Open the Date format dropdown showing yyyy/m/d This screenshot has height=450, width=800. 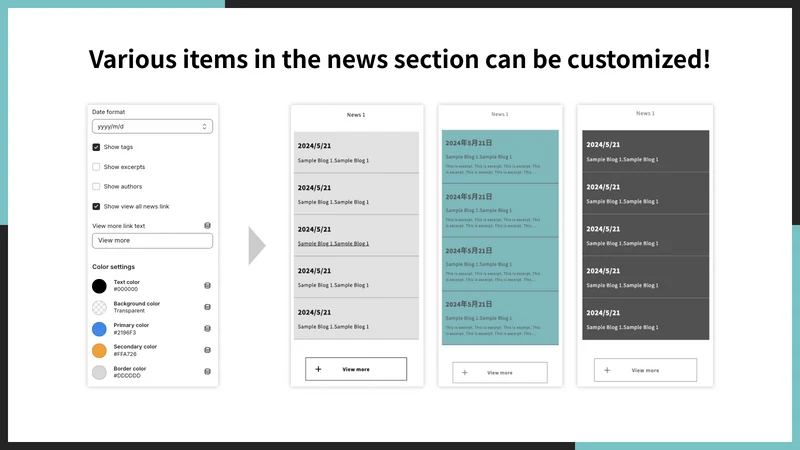pyautogui.click(x=152, y=127)
